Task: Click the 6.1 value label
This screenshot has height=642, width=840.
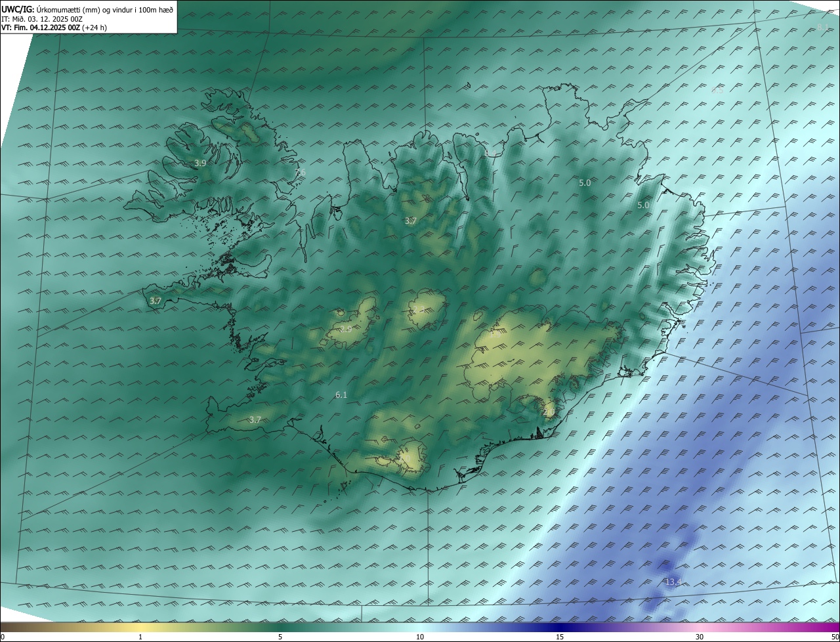Action: point(341,395)
